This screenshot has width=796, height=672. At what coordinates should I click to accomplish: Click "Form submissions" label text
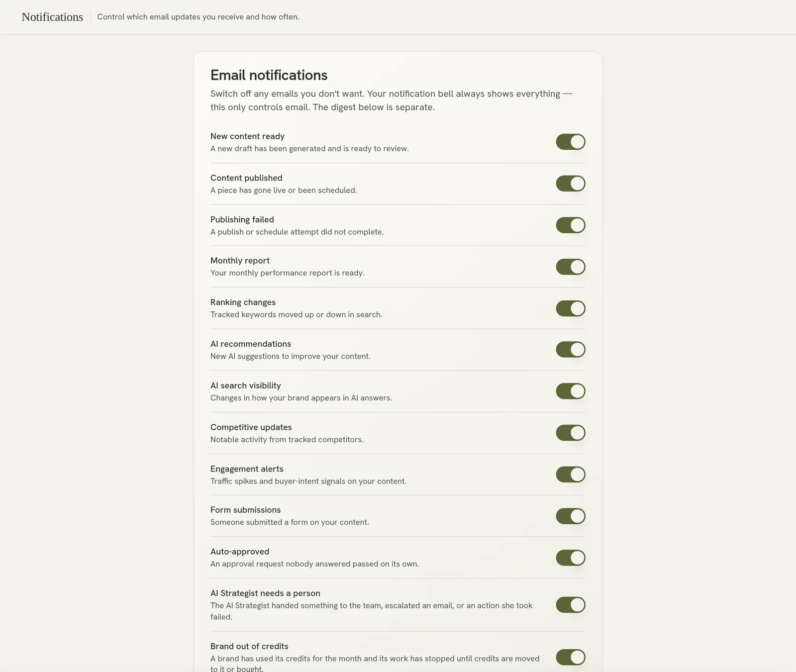pyautogui.click(x=245, y=510)
